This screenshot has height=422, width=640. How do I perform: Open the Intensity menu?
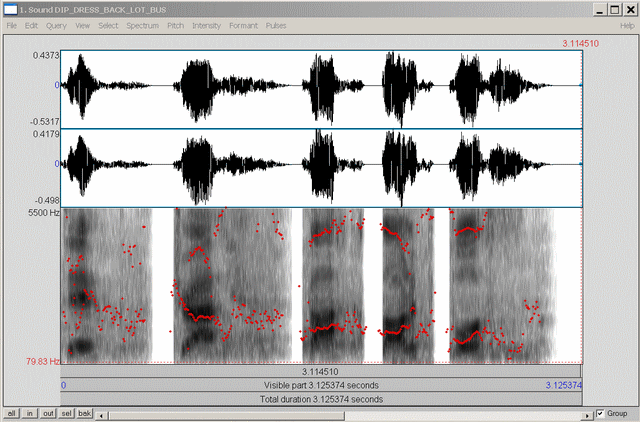(207, 24)
